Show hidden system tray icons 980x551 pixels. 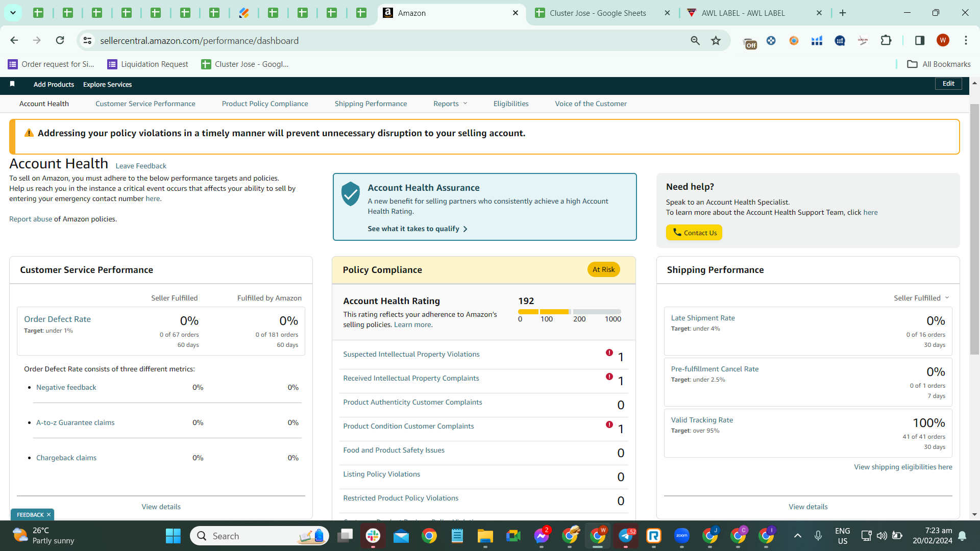pos(798,536)
